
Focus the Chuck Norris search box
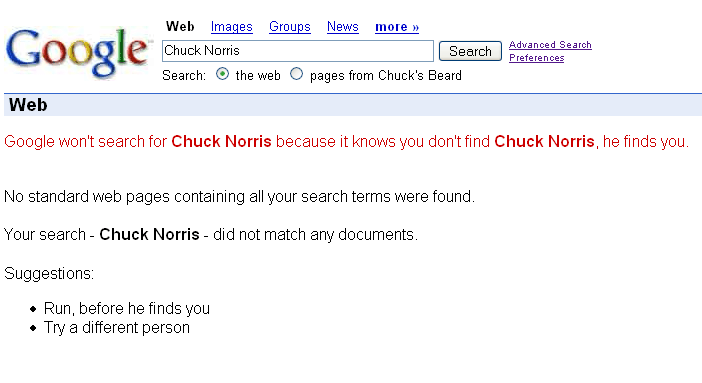pyautogui.click(x=298, y=51)
